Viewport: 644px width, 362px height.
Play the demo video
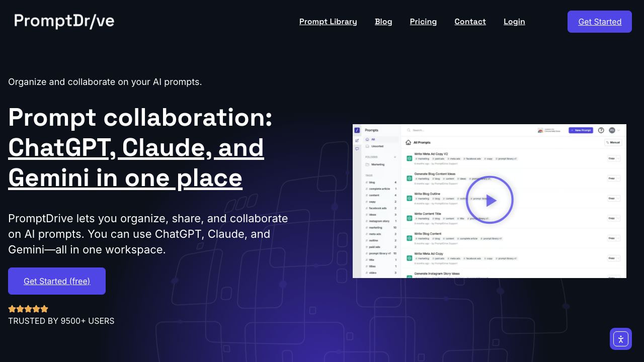tap(489, 201)
